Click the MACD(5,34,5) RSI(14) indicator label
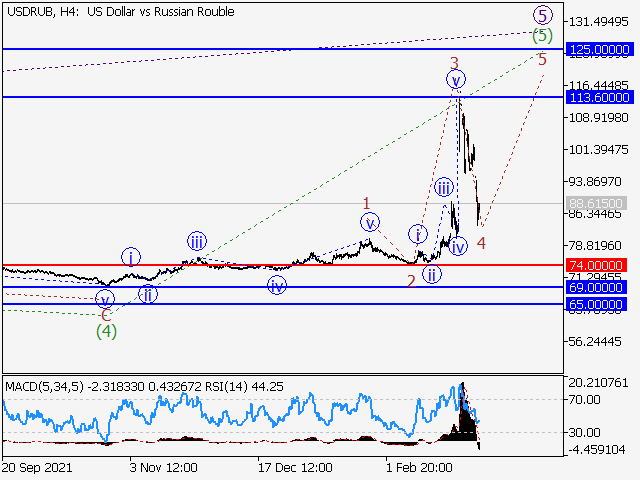The image size is (640, 480). coord(144,387)
